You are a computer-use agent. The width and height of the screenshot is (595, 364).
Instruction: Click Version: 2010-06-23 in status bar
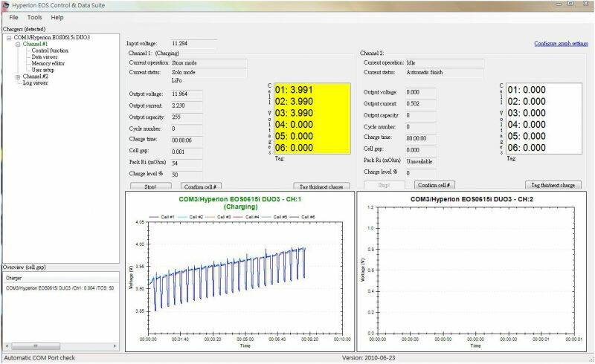coord(368,358)
